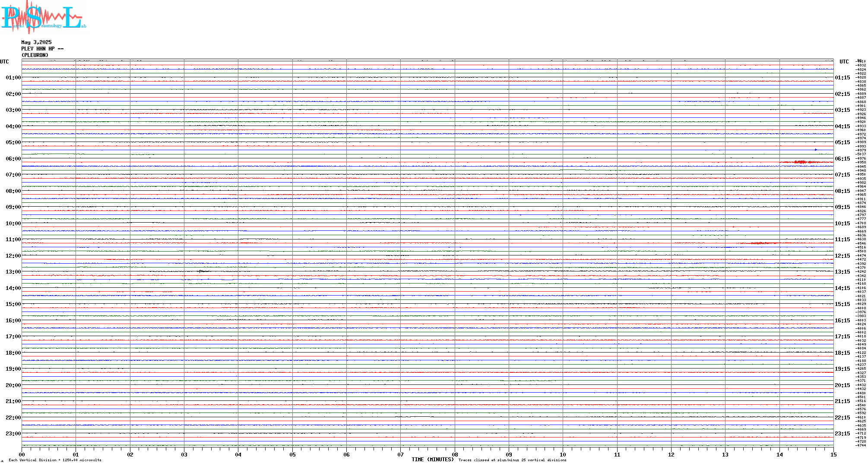Select the date text "May 3,2025"
Viewport: 868px width, 466px height.
(36, 42)
